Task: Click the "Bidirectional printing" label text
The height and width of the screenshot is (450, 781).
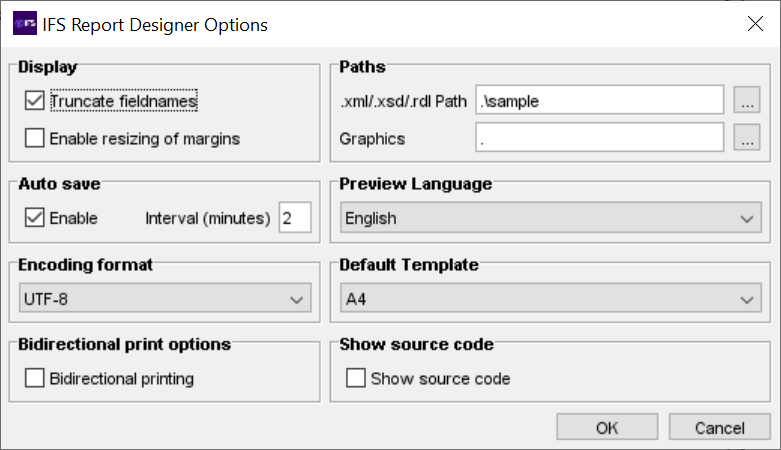Action: pyautogui.click(x=122, y=379)
